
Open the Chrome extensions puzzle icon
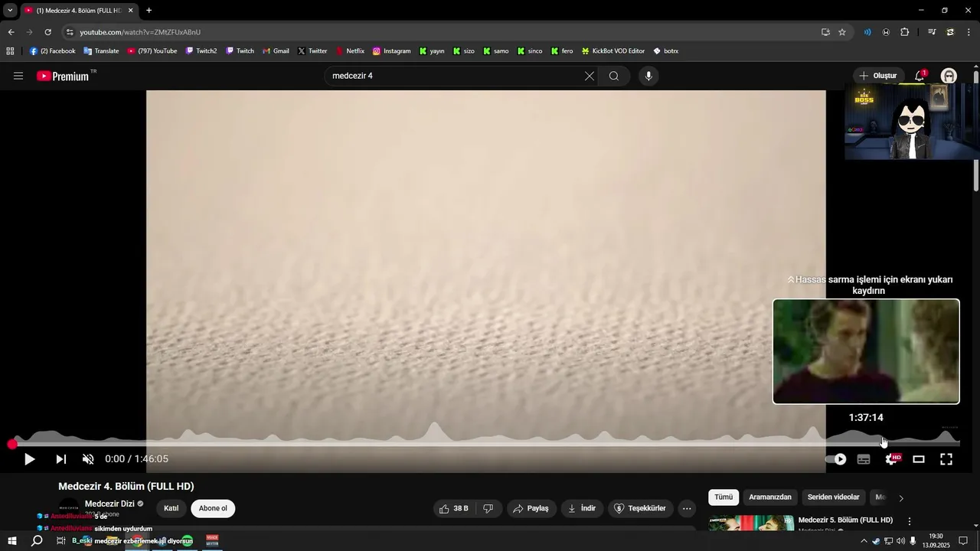[x=905, y=32]
